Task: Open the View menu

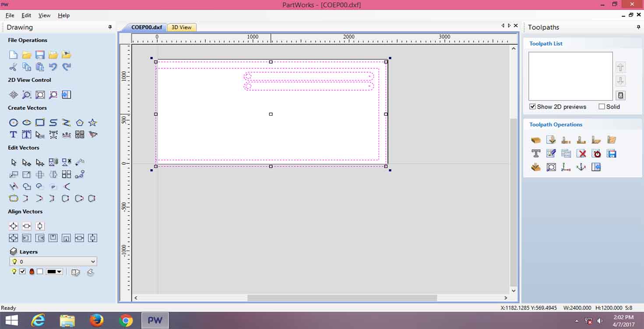Action: click(x=44, y=15)
